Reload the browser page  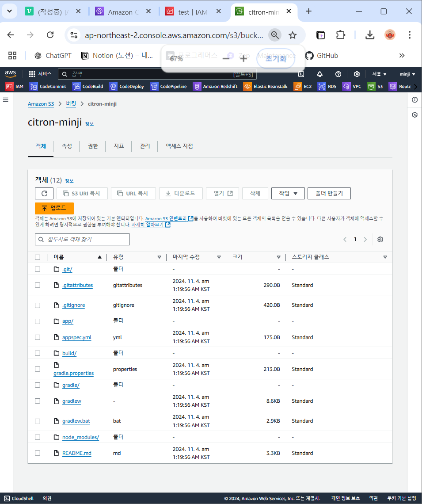(x=50, y=35)
